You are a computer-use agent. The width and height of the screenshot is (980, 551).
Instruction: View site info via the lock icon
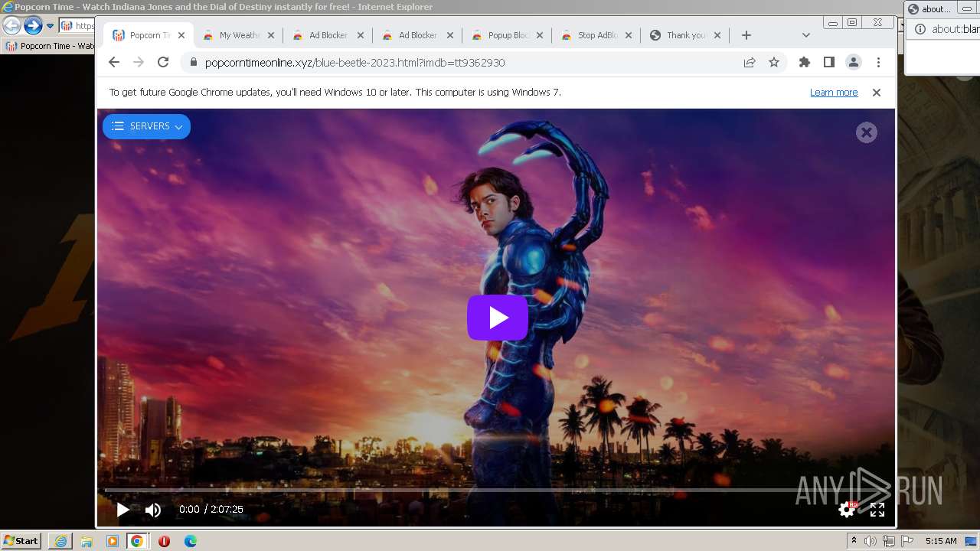coord(192,63)
